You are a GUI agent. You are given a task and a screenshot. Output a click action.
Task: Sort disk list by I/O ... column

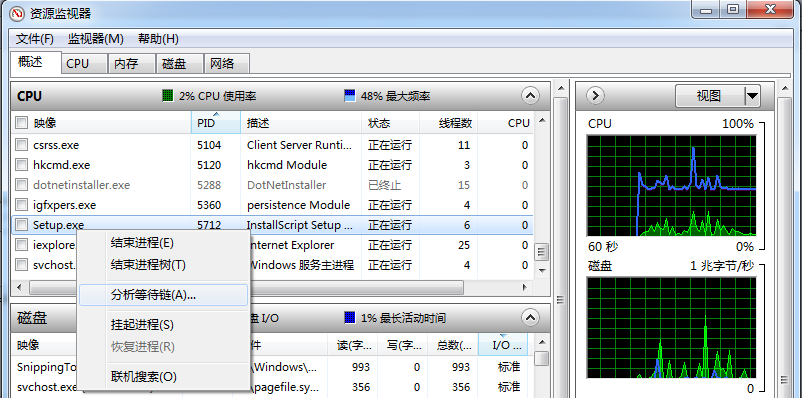(x=503, y=345)
